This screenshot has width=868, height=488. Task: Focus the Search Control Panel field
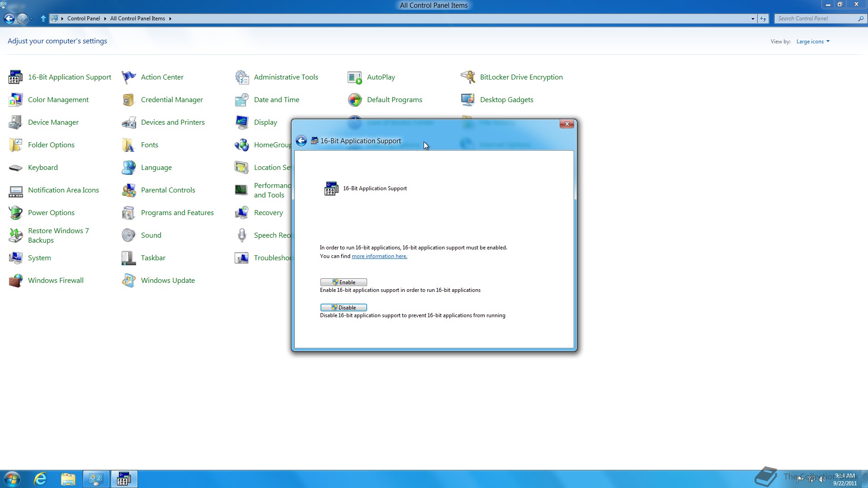click(816, 19)
